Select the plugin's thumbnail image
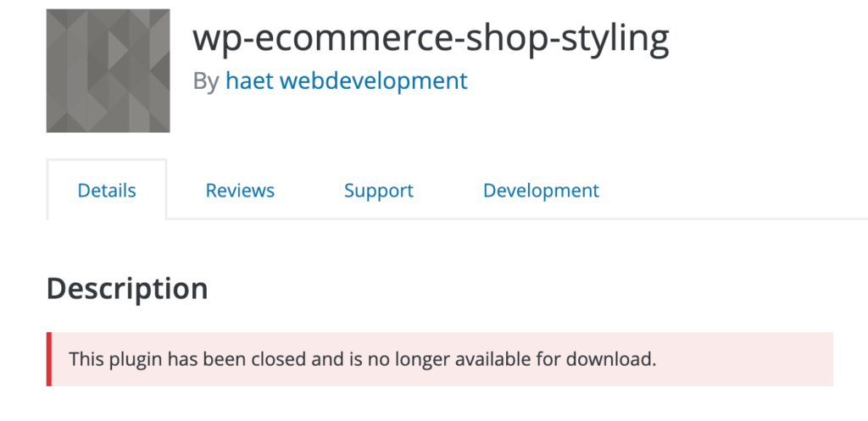This screenshot has width=868, height=421. [108, 71]
